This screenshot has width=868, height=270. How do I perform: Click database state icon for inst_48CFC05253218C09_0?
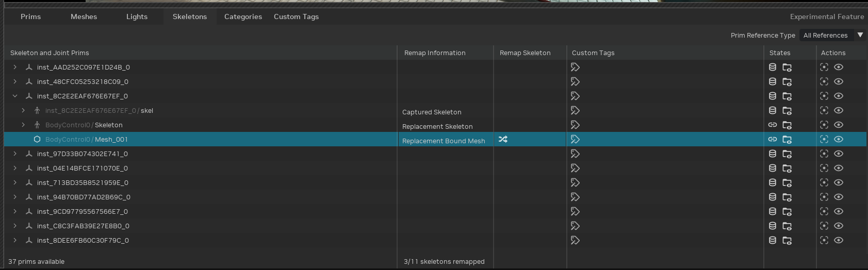772,81
